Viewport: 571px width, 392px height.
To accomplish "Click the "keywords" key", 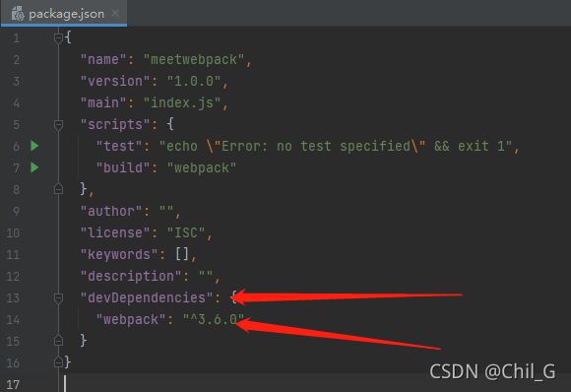I will (x=119, y=254).
